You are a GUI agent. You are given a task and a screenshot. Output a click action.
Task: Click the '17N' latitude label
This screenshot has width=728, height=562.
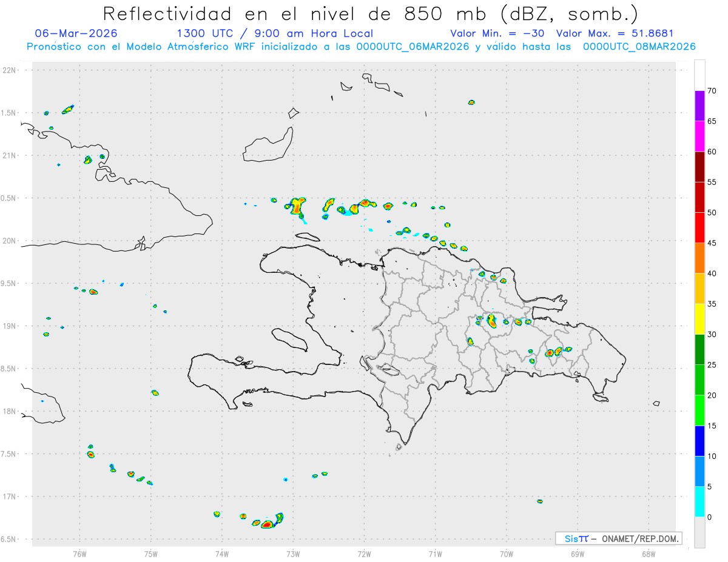point(10,497)
